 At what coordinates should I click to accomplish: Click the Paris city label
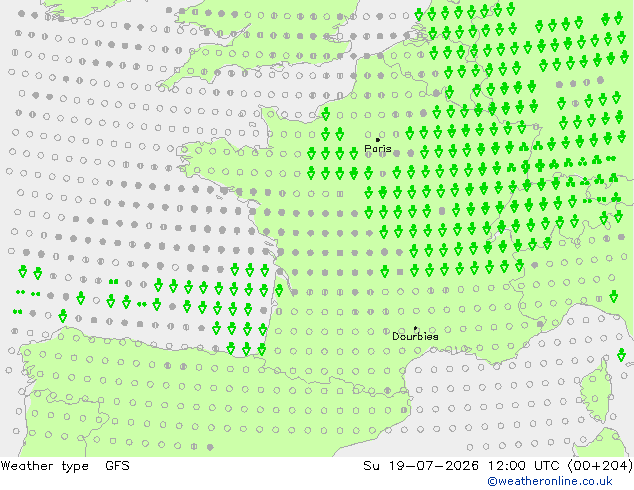(x=378, y=149)
